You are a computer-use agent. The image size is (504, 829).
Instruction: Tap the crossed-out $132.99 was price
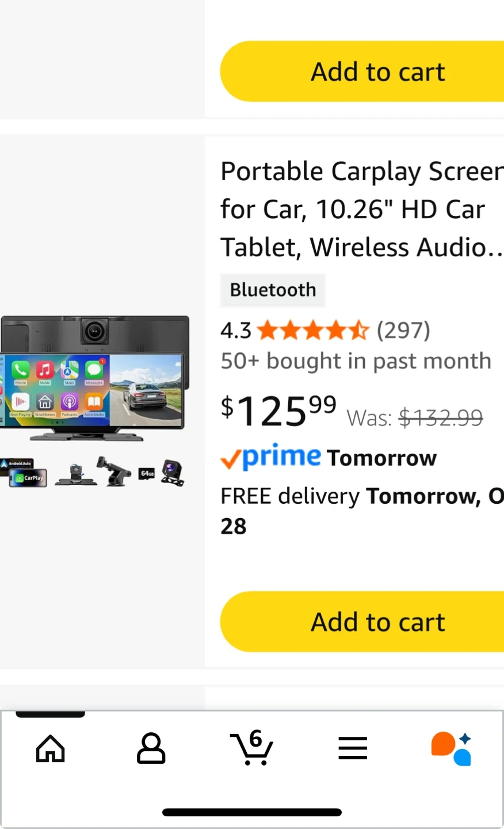[441, 417]
